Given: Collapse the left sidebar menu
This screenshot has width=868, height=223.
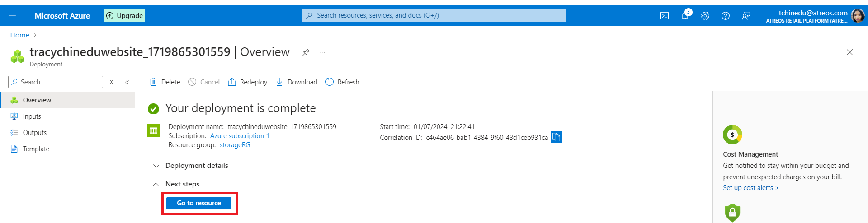Looking at the screenshot, I should point(127,82).
